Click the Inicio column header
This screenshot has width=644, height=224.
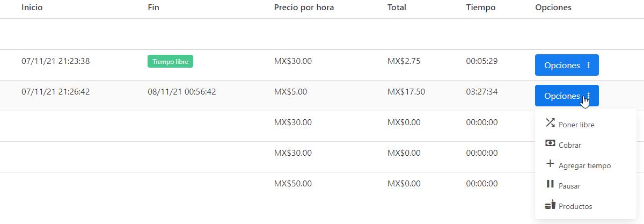[x=32, y=8]
